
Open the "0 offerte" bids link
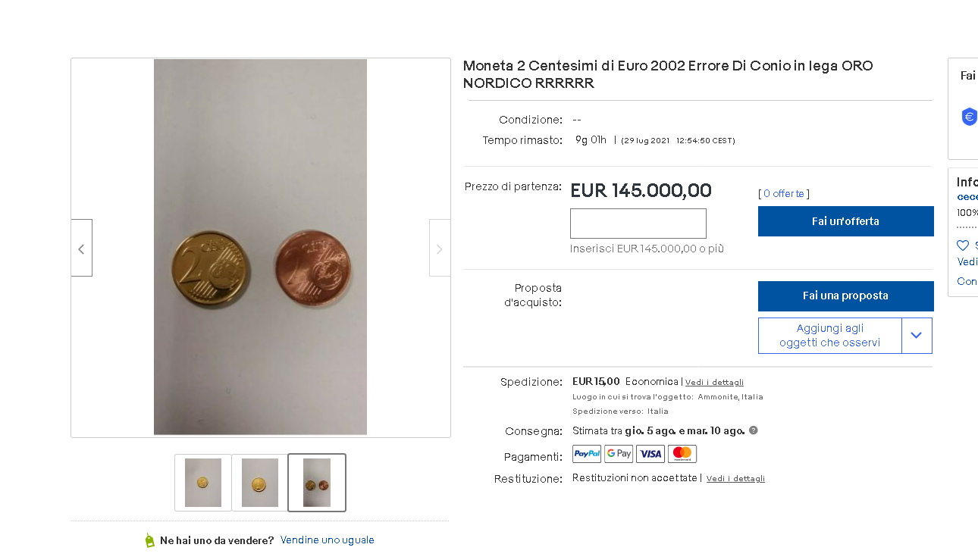click(x=784, y=193)
